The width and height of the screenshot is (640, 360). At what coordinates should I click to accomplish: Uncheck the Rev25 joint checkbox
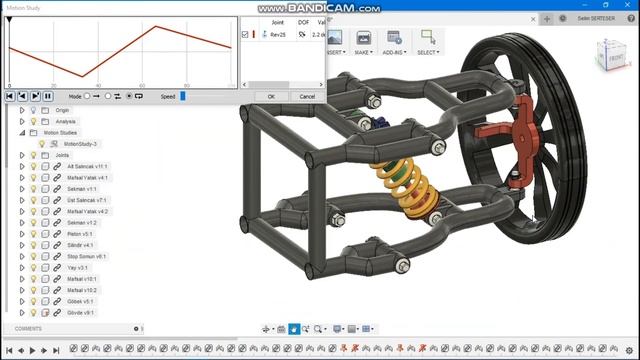[x=245, y=35]
